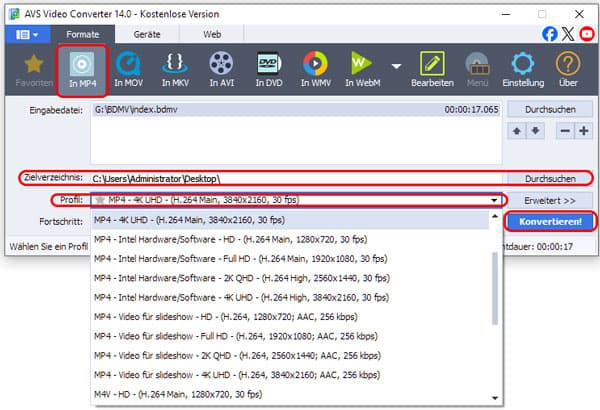Open the blue main menu button

pos(27,35)
